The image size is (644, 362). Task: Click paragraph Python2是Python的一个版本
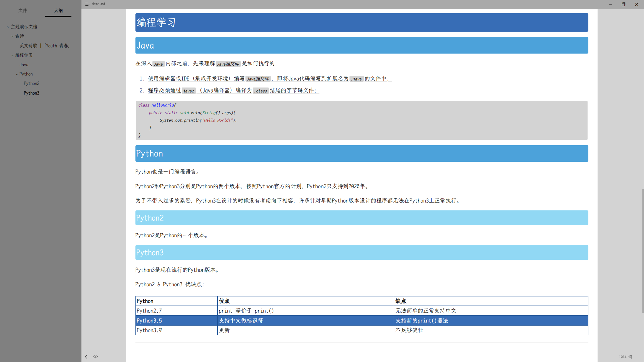(x=172, y=235)
